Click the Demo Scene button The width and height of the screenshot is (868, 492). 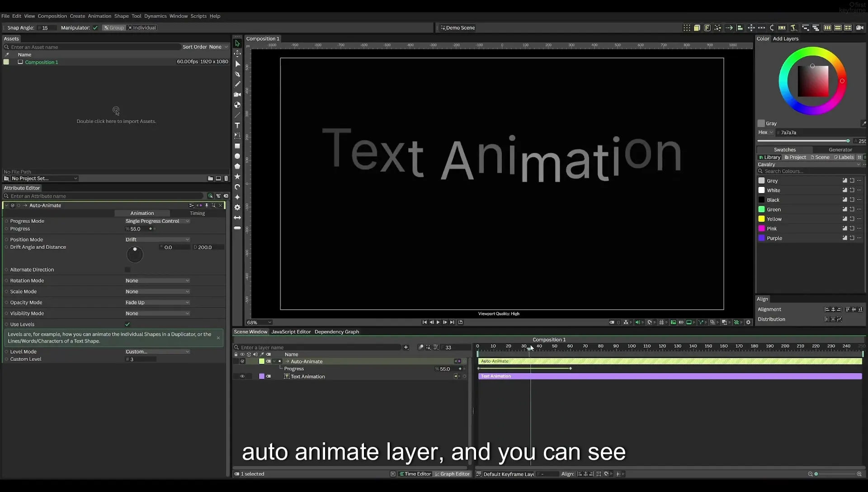coord(458,28)
